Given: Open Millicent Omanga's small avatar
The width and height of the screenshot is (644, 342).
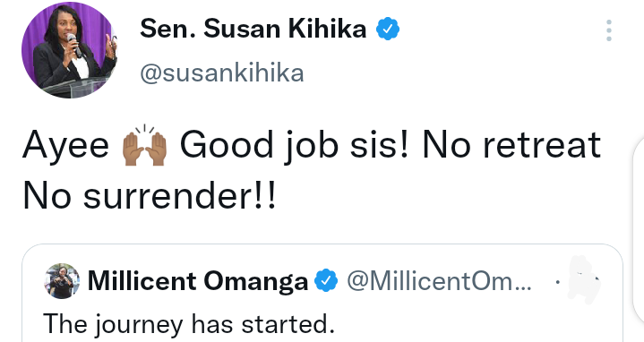Looking at the screenshot, I should pos(62,281).
